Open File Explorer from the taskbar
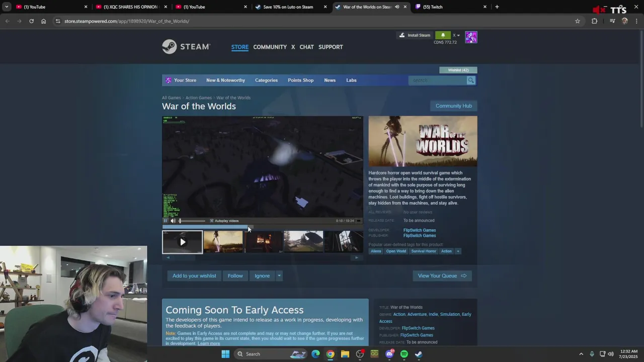644x362 pixels. (345, 354)
